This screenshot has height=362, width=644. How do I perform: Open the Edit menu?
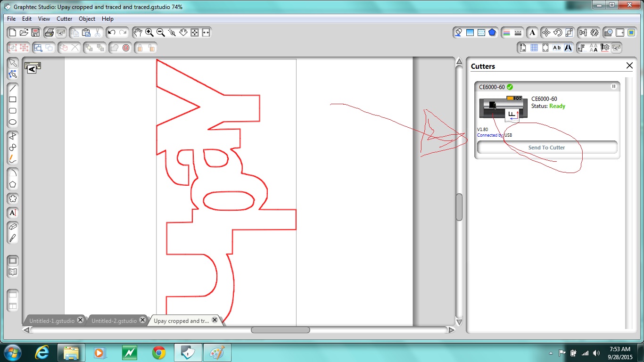point(27,19)
